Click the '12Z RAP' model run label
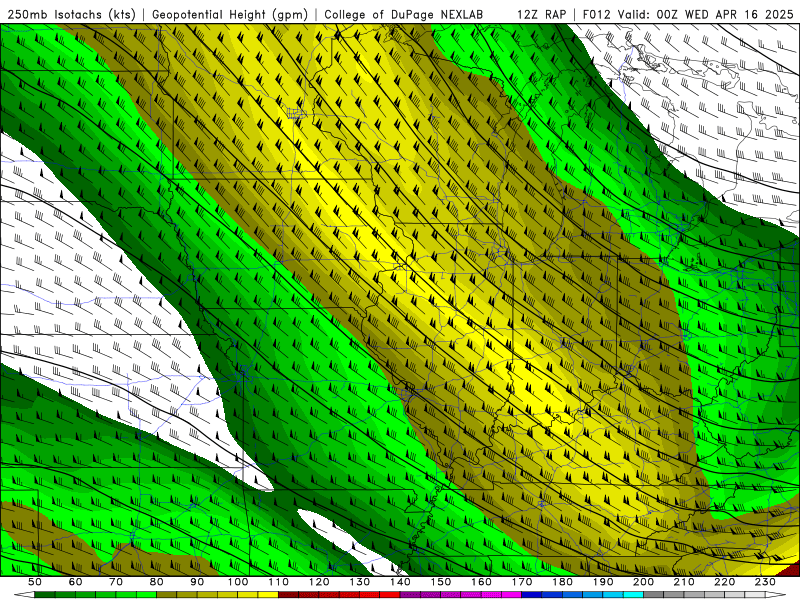 (x=542, y=14)
